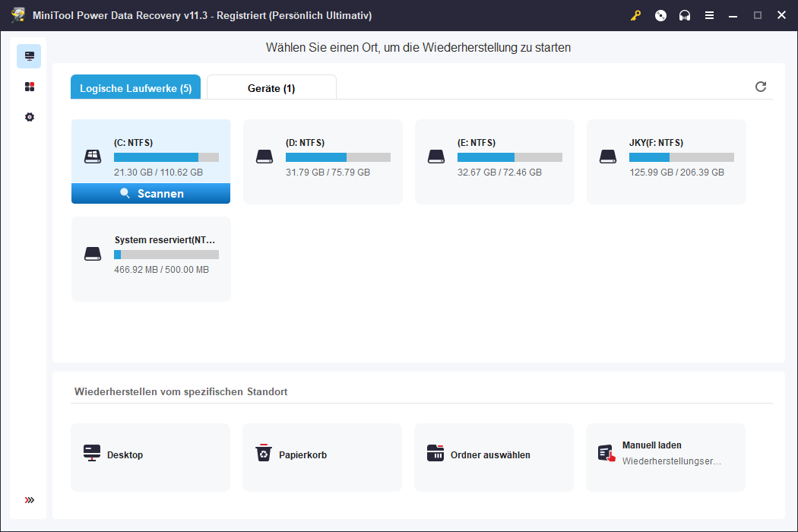Viewport: 798px width, 532px height.
Task: Select the JKY(F: NTFS) drive label
Action: [x=656, y=143]
